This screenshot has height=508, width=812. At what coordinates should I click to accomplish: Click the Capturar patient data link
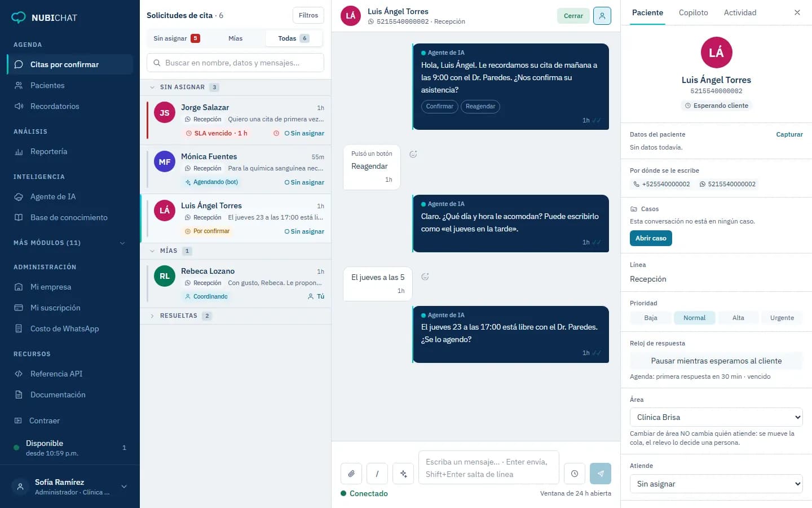point(789,134)
